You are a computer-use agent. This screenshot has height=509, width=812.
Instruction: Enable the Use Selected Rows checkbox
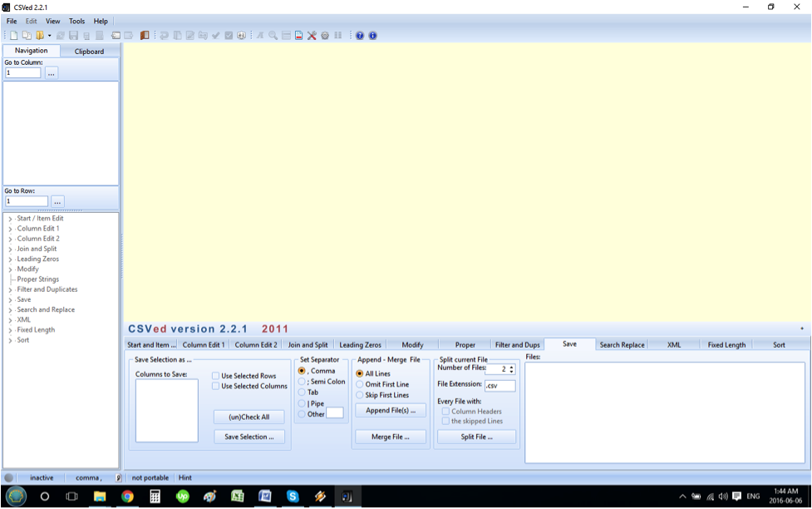215,376
